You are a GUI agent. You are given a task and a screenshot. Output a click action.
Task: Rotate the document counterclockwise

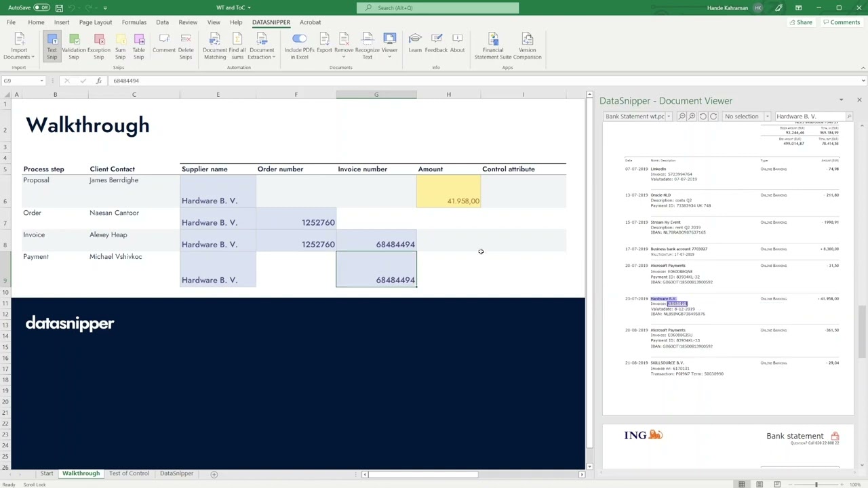(703, 117)
